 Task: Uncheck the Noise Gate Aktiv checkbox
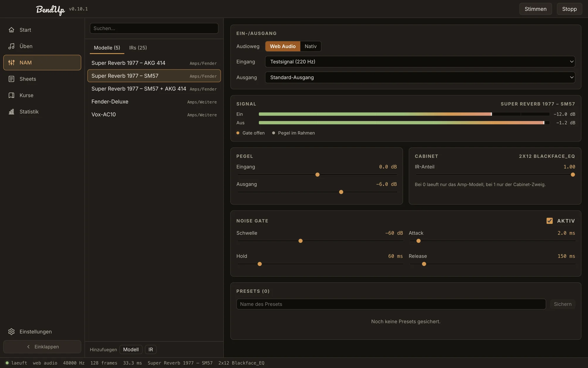(x=549, y=221)
